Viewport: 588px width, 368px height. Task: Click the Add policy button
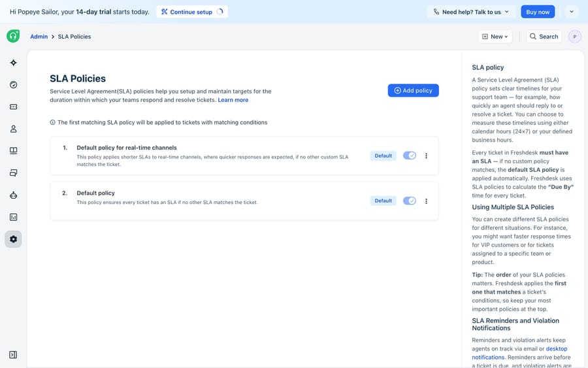pyautogui.click(x=414, y=90)
